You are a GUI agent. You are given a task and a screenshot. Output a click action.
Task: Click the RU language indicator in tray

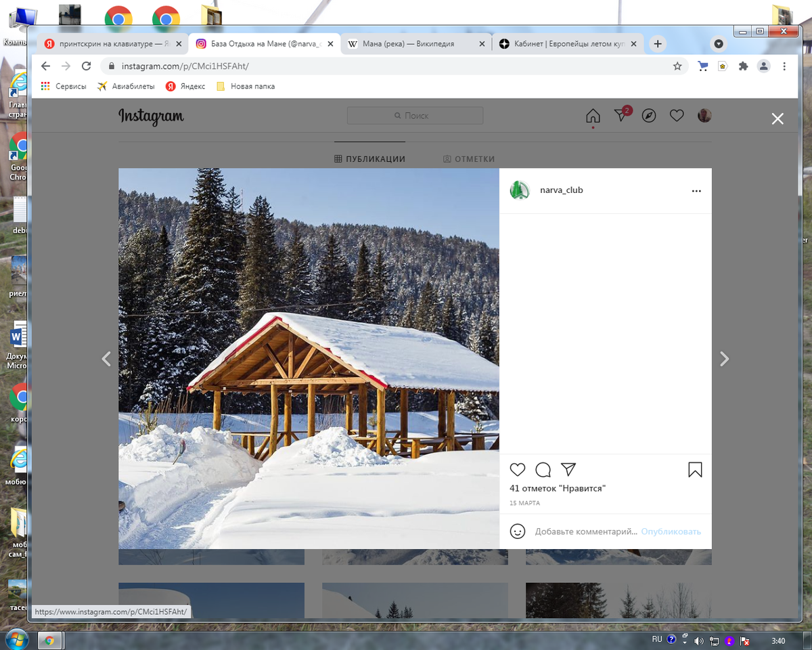(657, 639)
